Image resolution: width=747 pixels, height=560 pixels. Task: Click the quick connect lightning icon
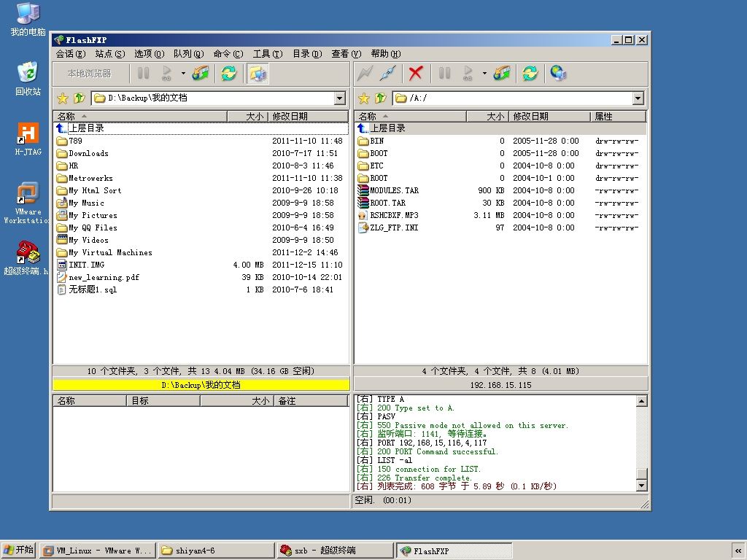point(365,74)
